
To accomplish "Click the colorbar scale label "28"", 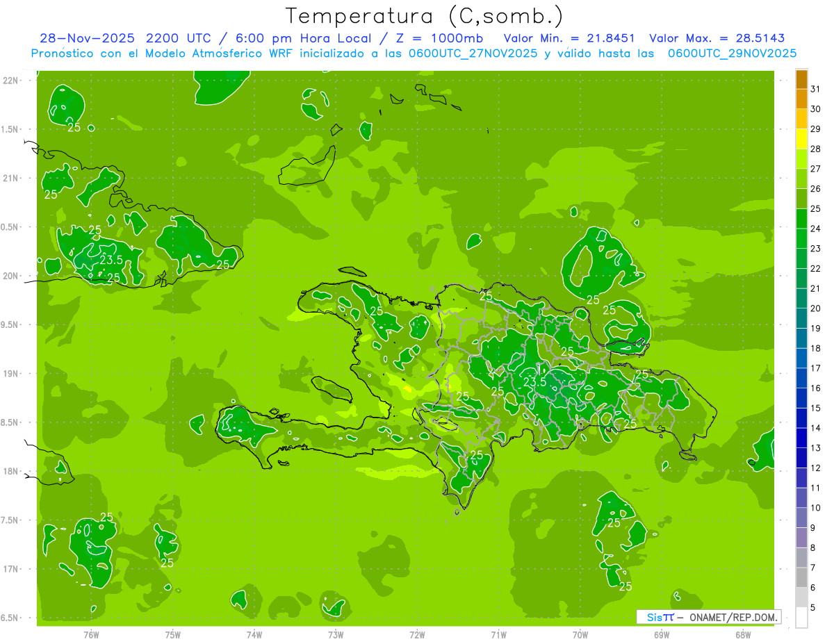I will [x=816, y=149].
